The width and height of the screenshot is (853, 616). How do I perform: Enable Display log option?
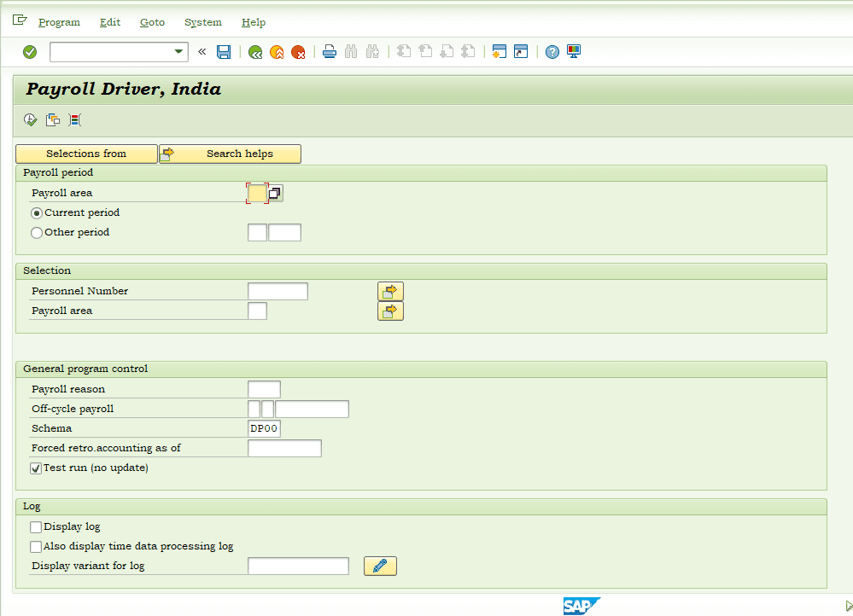point(36,526)
